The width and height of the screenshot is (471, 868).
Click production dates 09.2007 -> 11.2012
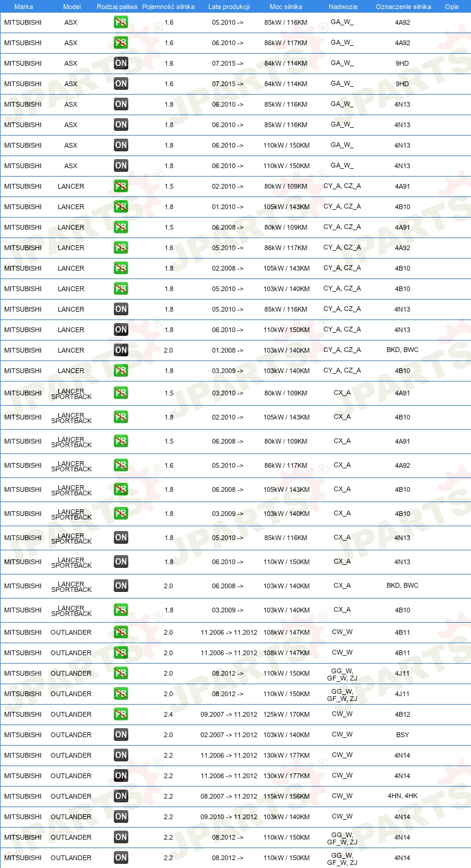(x=229, y=714)
